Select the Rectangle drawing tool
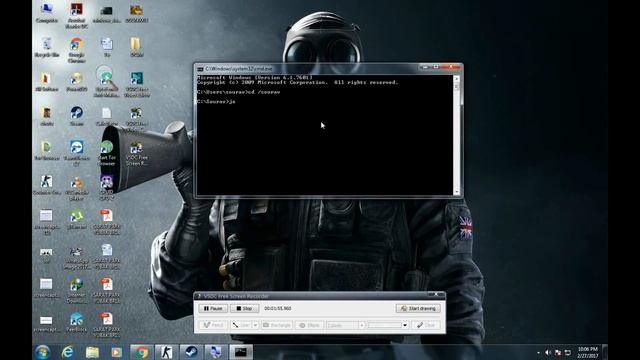The width and height of the screenshot is (640, 360). (x=277, y=325)
